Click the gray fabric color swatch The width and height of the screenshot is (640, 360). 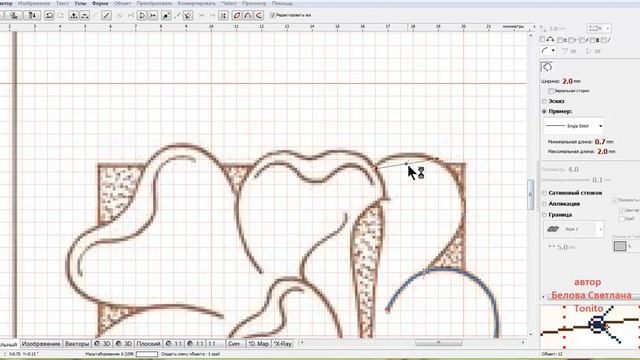click(x=620, y=246)
